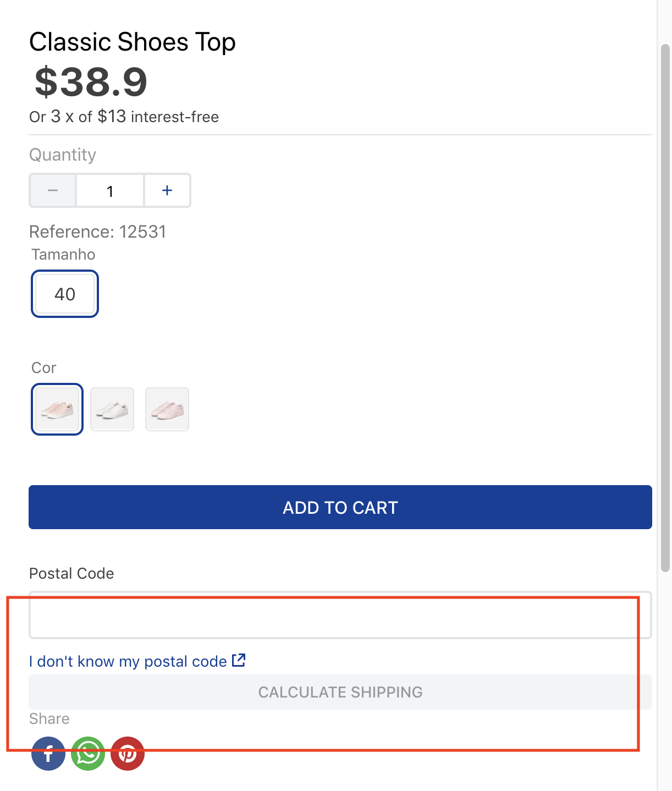Click the CALCULATE SHIPPING button
The width and height of the screenshot is (672, 791).
[x=340, y=692]
